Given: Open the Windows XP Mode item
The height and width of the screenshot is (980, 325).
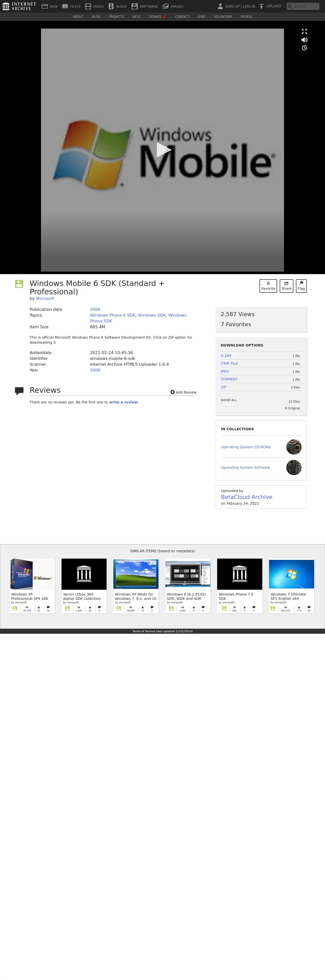Looking at the screenshot, I should point(136,585).
